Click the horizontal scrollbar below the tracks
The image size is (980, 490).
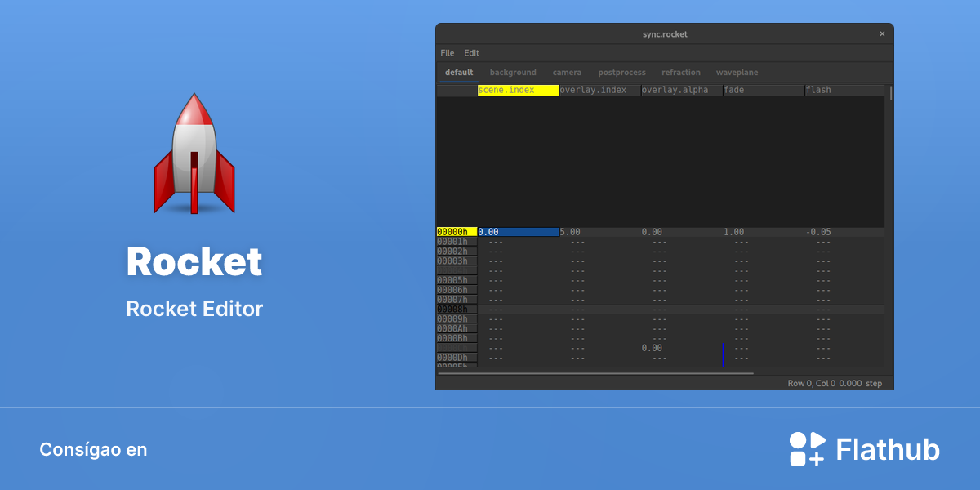pyautogui.click(x=595, y=373)
